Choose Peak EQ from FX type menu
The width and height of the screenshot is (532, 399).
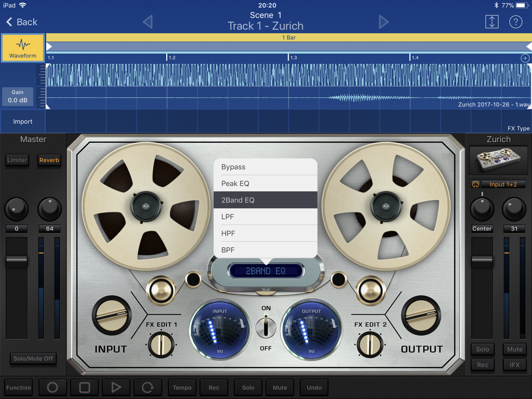[x=265, y=183]
